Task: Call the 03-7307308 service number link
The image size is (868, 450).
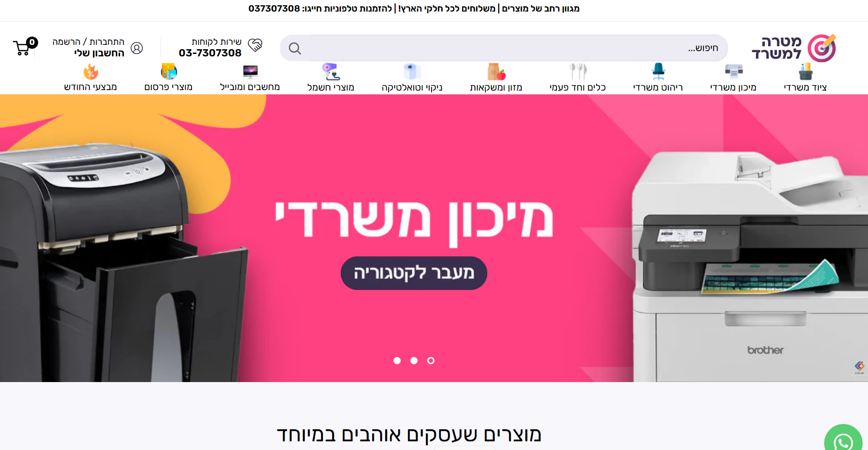Action: coord(210,53)
